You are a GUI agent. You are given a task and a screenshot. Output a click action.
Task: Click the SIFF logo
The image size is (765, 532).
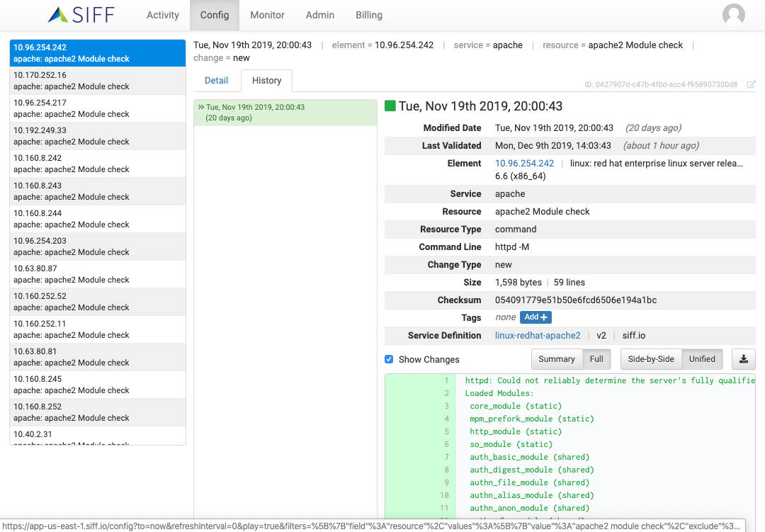[81, 15]
